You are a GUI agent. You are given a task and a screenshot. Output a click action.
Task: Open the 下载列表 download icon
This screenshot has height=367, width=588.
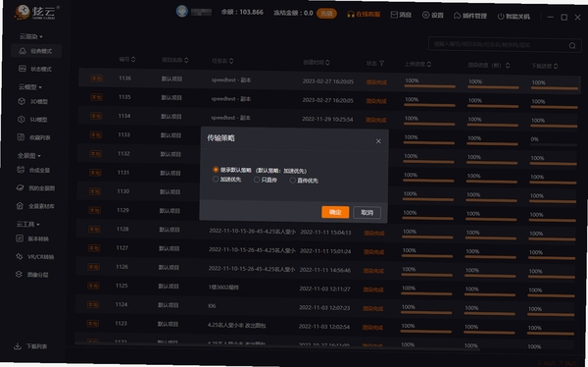coord(18,346)
